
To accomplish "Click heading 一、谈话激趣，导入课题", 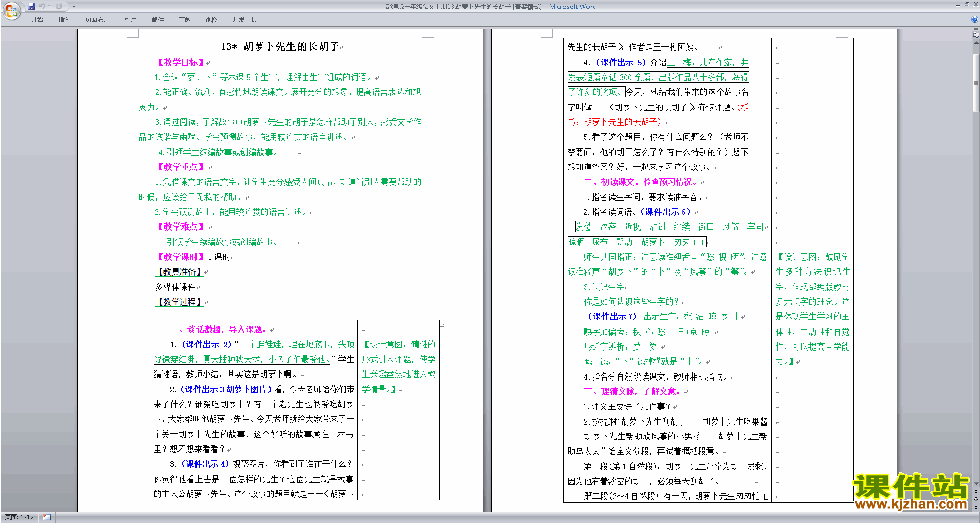I will (x=218, y=330).
